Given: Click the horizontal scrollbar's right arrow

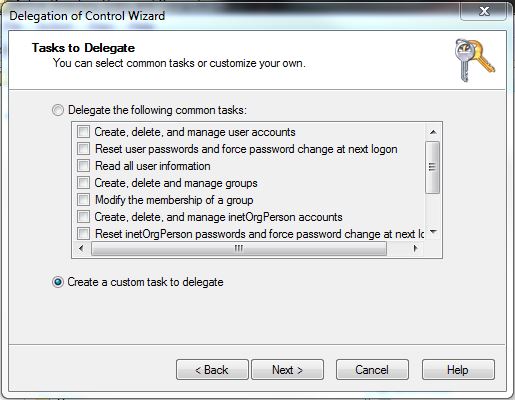Looking at the screenshot, I should click(415, 248).
